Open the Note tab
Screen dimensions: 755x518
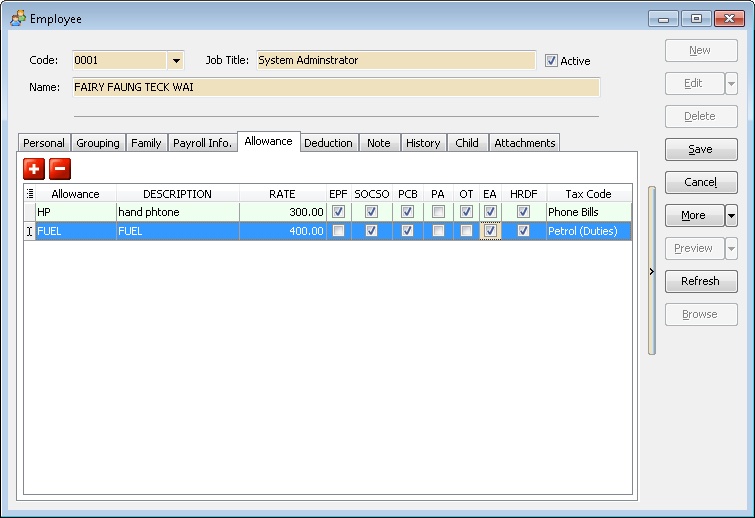pos(379,143)
